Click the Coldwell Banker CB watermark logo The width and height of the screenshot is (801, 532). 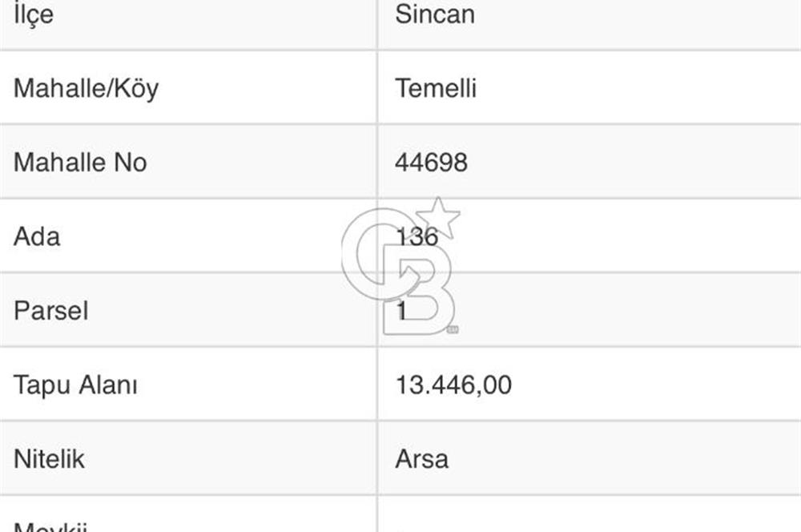[x=401, y=267]
